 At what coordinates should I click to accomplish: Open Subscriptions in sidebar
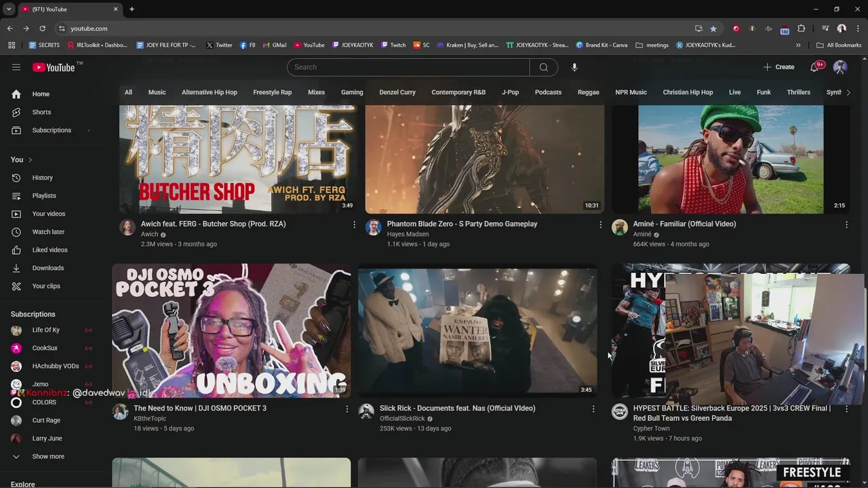click(53, 130)
